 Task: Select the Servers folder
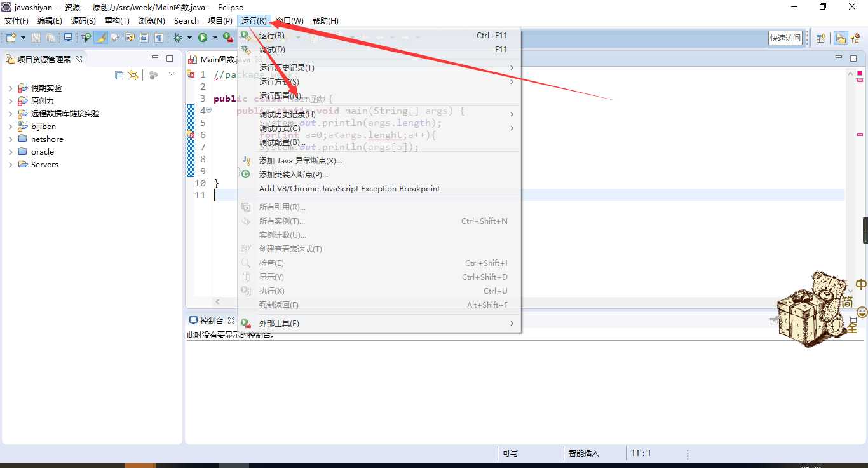coord(44,164)
